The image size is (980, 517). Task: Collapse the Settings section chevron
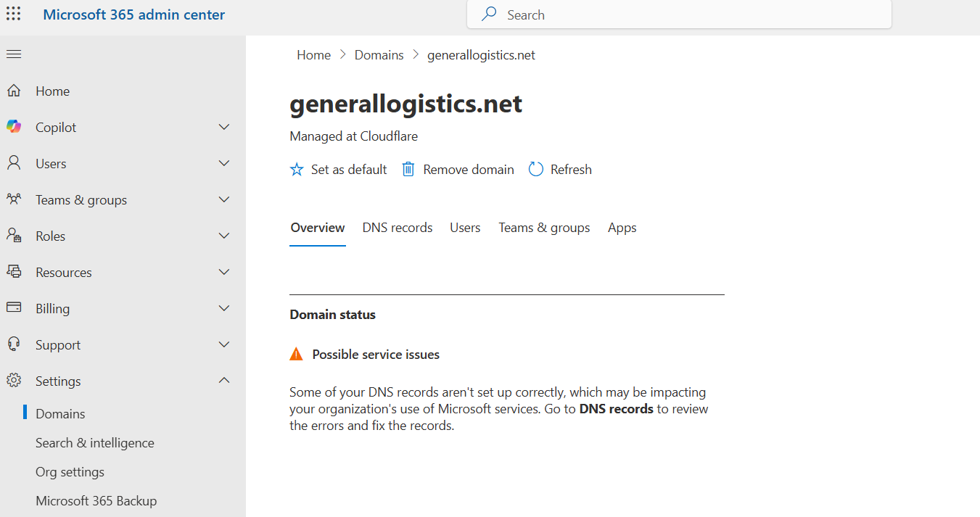point(224,381)
